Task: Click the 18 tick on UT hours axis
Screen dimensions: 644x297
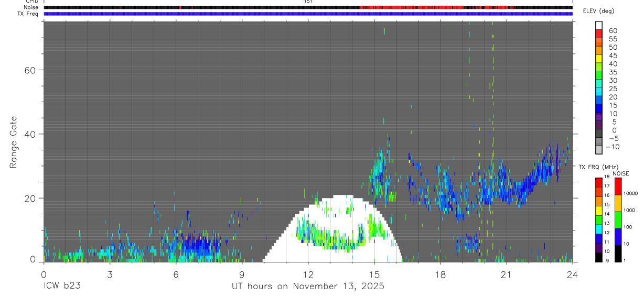Action: pyautogui.click(x=440, y=274)
